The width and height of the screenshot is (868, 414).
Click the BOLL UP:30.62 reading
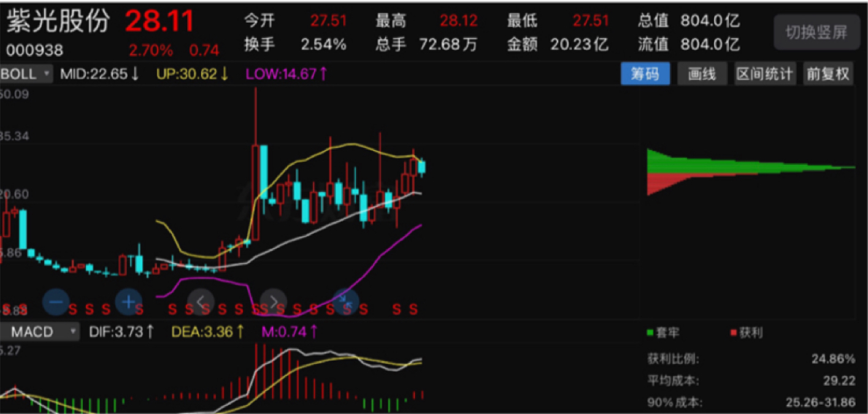click(193, 74)
